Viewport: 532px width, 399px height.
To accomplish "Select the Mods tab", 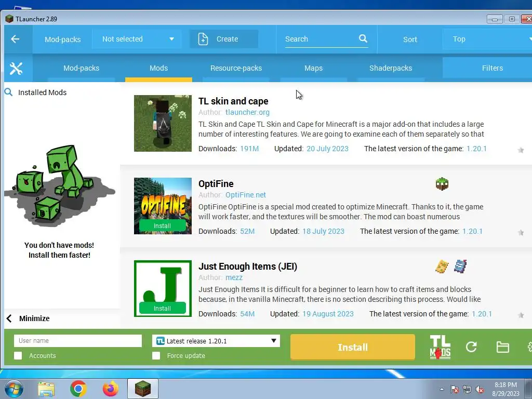I will pyautogui.click(x=158, y=68).
